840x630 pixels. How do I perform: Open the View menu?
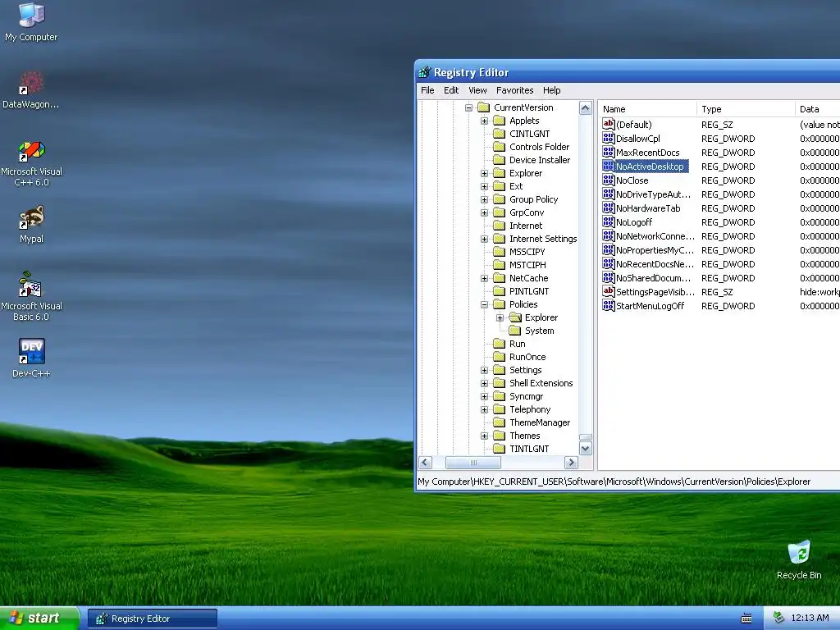477,90
